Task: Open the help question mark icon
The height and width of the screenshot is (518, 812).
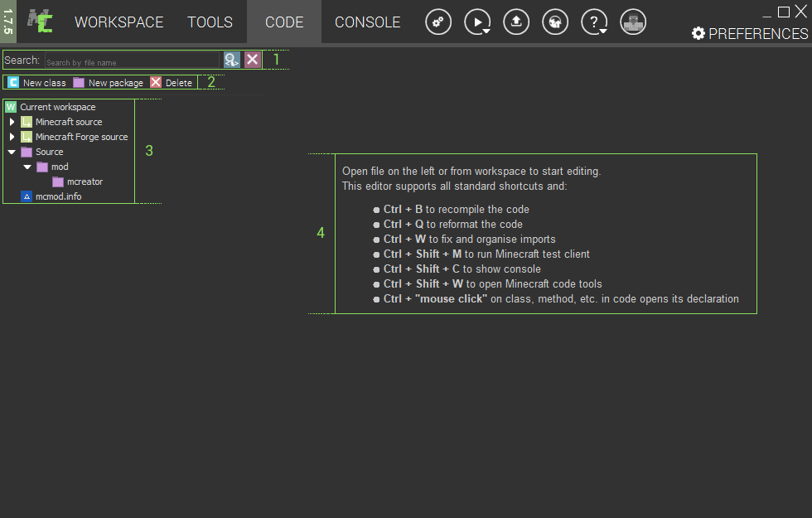Action: click(594, 22)
